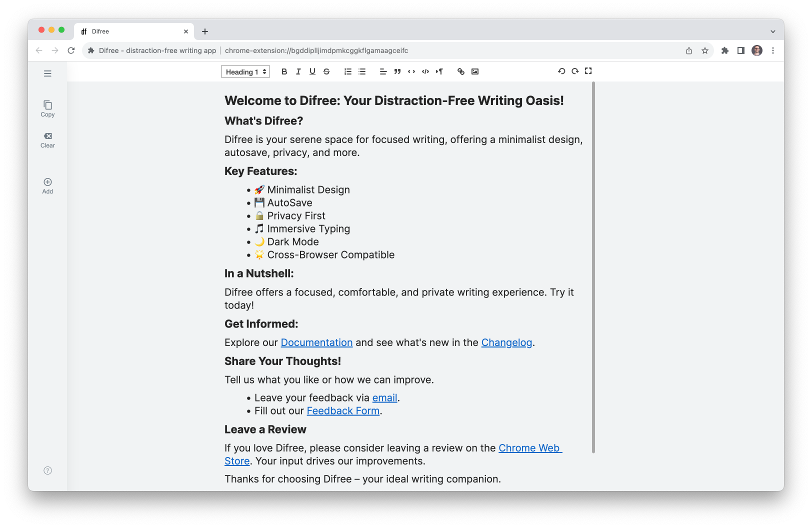Insert an image
The height and width of the screenshot is (528, 812).
(x=475, y=71)
